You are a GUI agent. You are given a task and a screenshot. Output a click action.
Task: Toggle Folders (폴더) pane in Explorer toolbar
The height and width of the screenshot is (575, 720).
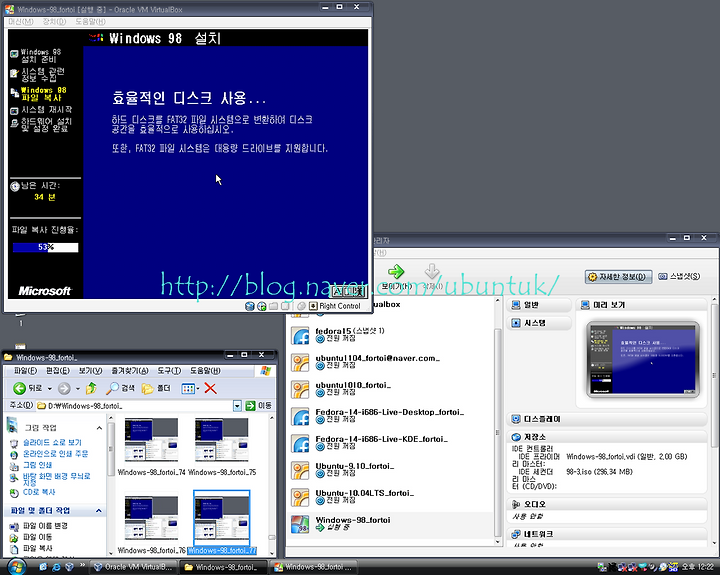click(156, 389)
